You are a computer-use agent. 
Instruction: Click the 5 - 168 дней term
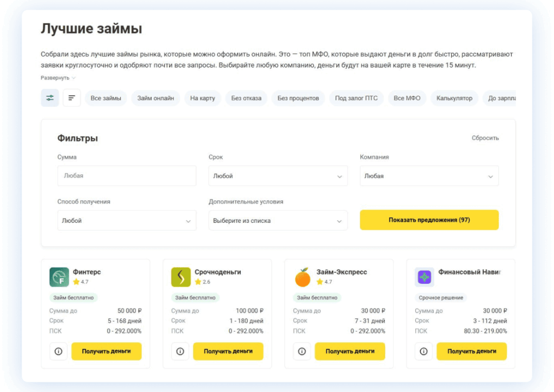point(124,321)
